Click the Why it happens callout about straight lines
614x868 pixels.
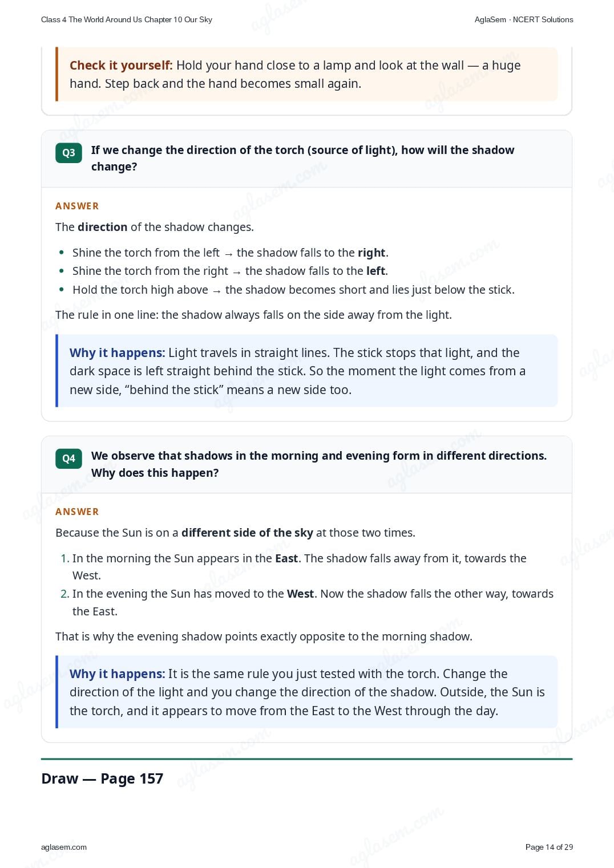click(x=306, y=371)
